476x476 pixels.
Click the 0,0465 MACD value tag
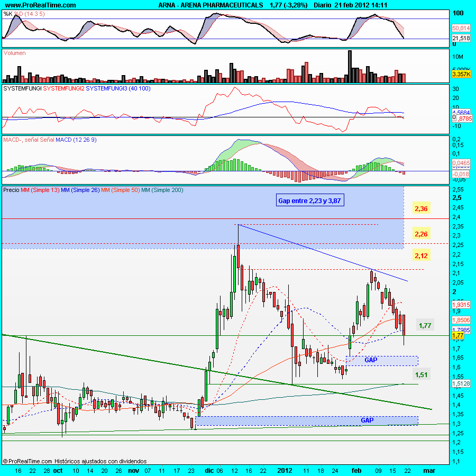[x=461, y=163]
